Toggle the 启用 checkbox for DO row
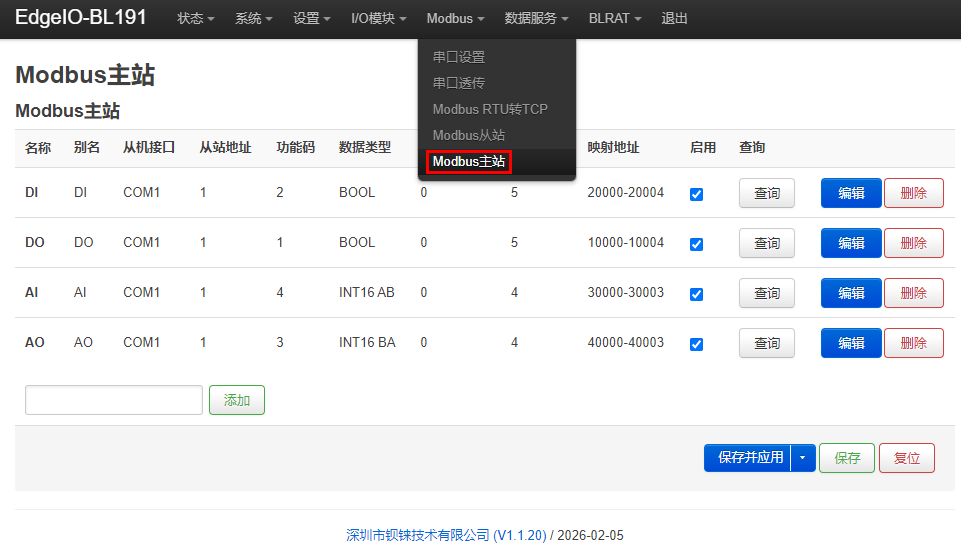961x549 pixels. tap(696, 244)
